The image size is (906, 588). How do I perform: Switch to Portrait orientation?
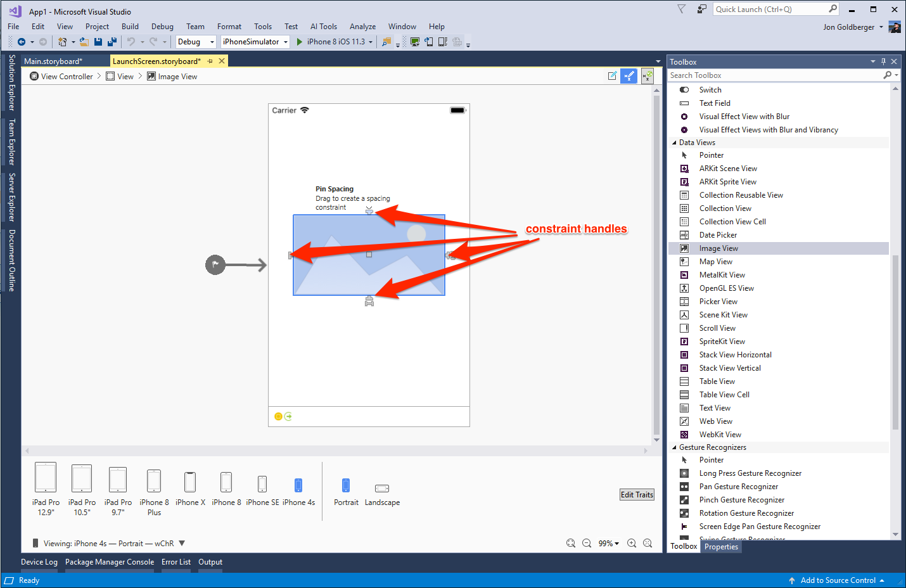(x=346, y=492)
